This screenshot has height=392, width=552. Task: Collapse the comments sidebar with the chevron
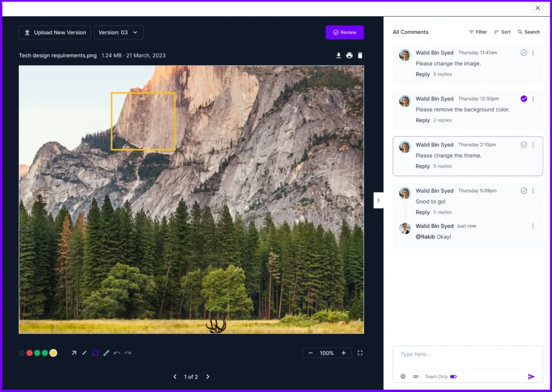point(379,200)
